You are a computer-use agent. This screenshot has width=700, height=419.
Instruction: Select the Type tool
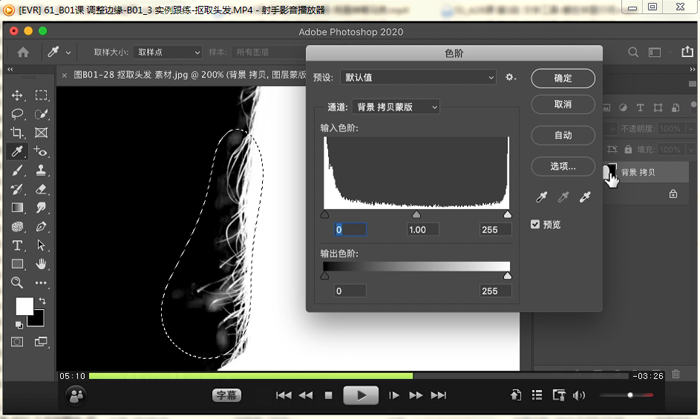tap(17, 245)
